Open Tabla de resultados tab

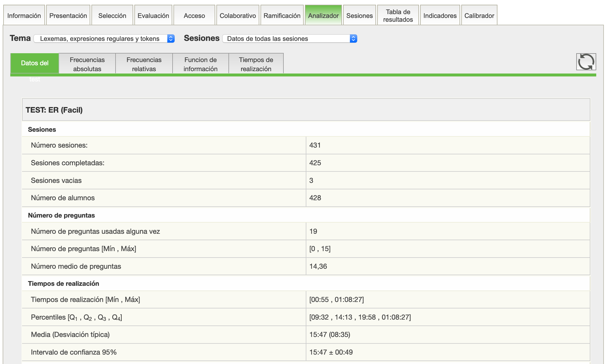[398, 16]
